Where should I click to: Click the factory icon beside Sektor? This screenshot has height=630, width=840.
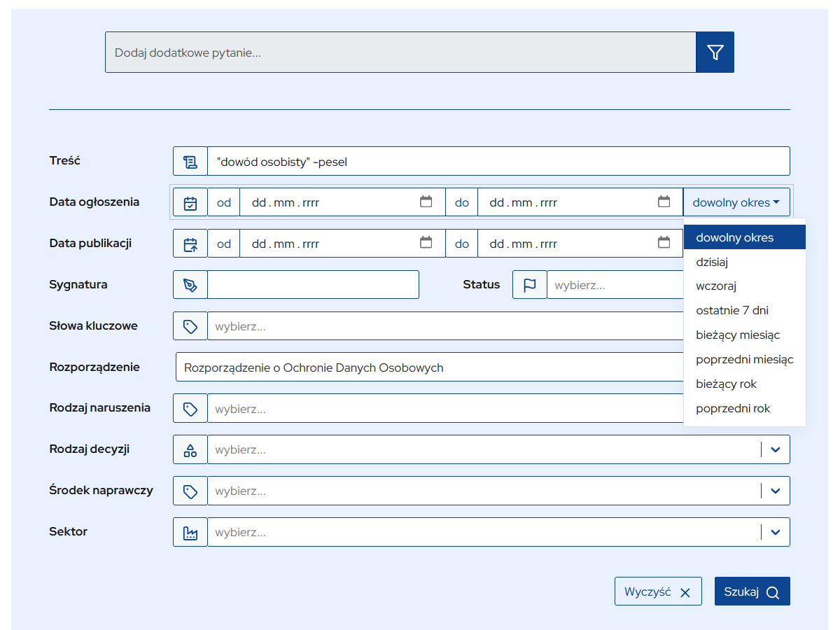(x=190, y=533)
